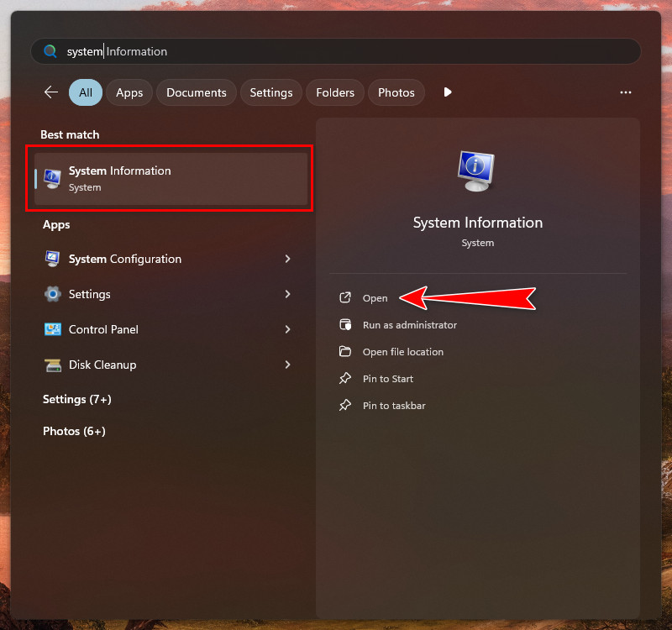Switch to the Photos filter tab
This screenshot has width=672, height=630.
pos(396,92)
